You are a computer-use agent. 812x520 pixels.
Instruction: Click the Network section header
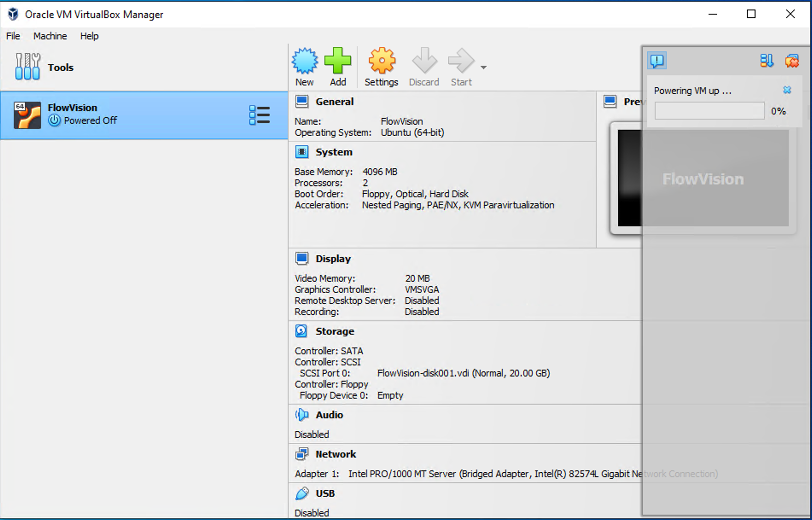click(x=336, y=454)
